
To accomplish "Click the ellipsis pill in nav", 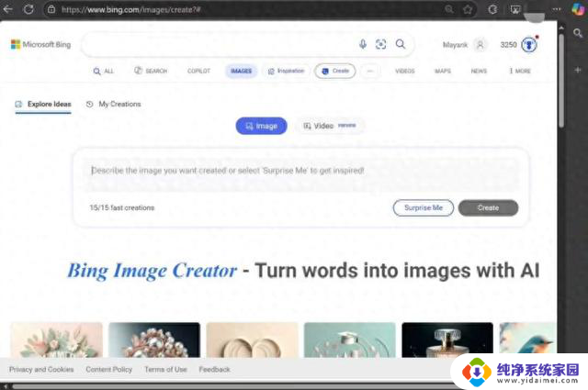I will pos(369,71).
